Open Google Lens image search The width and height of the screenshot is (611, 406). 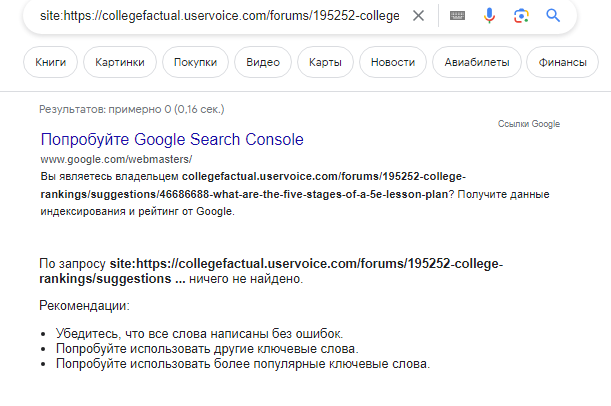click(x=521, y=16)
